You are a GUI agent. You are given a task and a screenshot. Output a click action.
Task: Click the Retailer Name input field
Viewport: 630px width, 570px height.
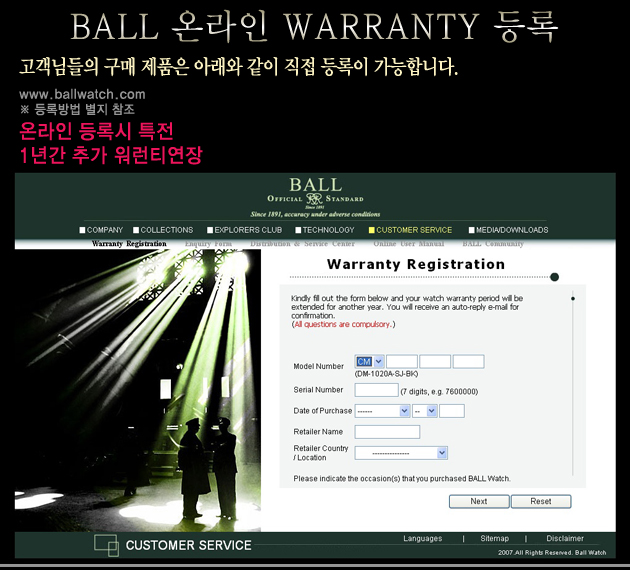pos(387,432)
